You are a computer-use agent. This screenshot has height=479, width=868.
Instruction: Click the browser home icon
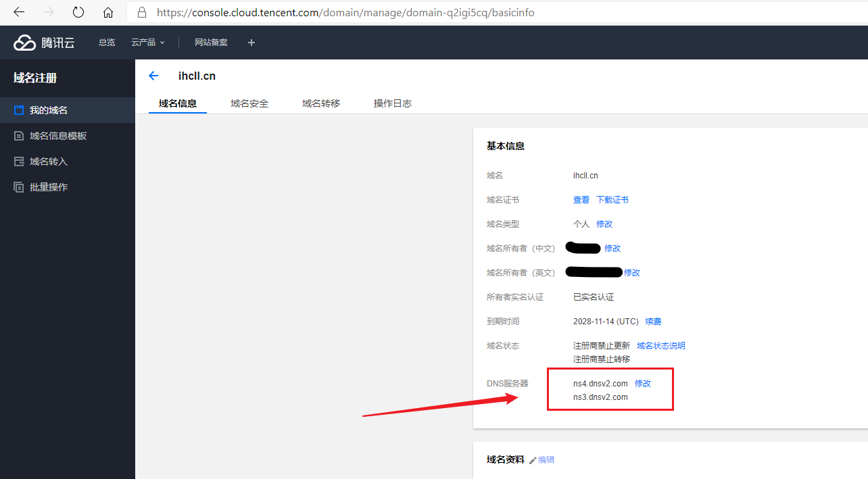(x=108, y=12)
